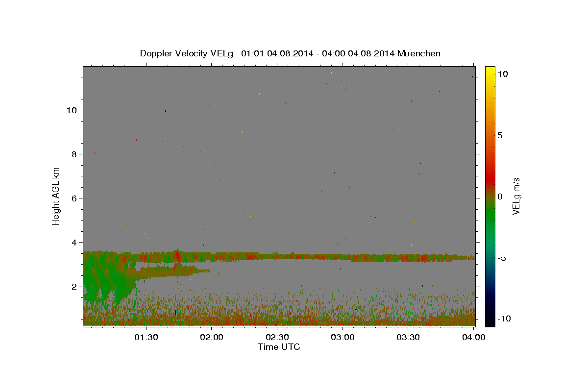Click the 'VELg m/s' colorbar label
The image size is (588, 392).
pos(516,196)
